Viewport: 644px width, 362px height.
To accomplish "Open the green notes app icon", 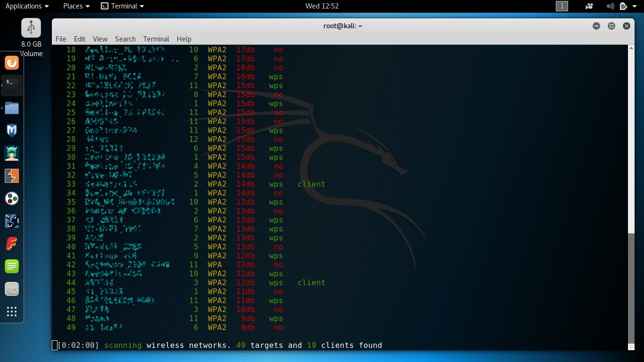I will (x=12, y=266).
